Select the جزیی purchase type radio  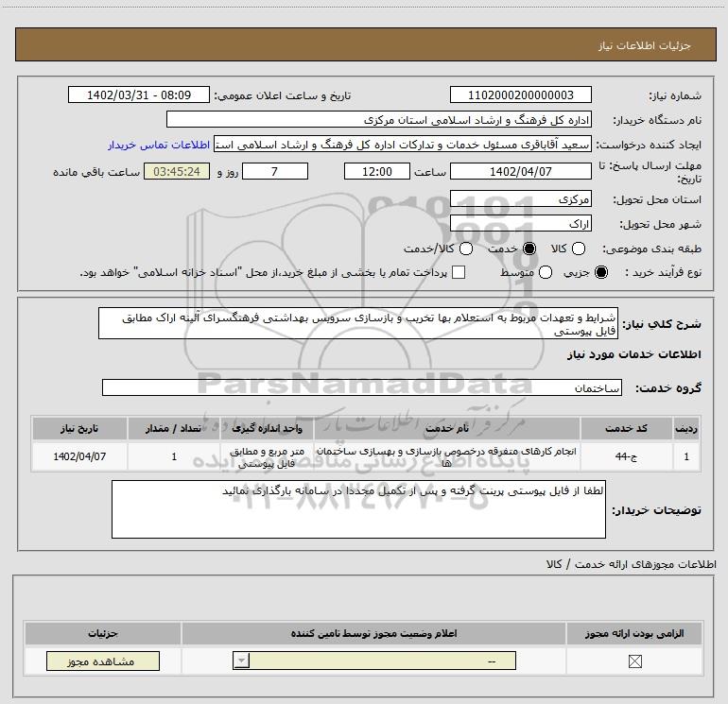(600, 272)
